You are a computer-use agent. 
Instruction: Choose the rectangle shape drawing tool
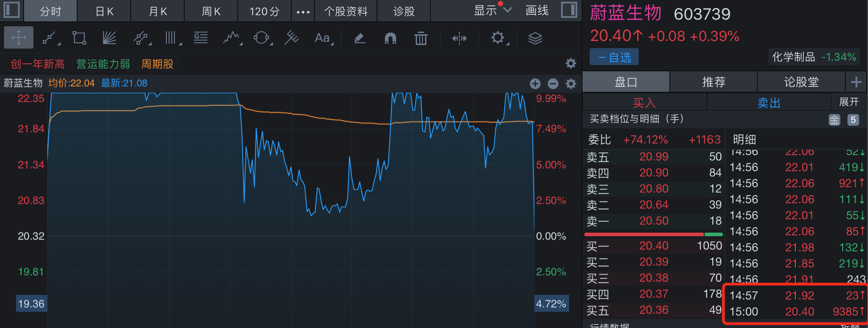pos(79,38)
